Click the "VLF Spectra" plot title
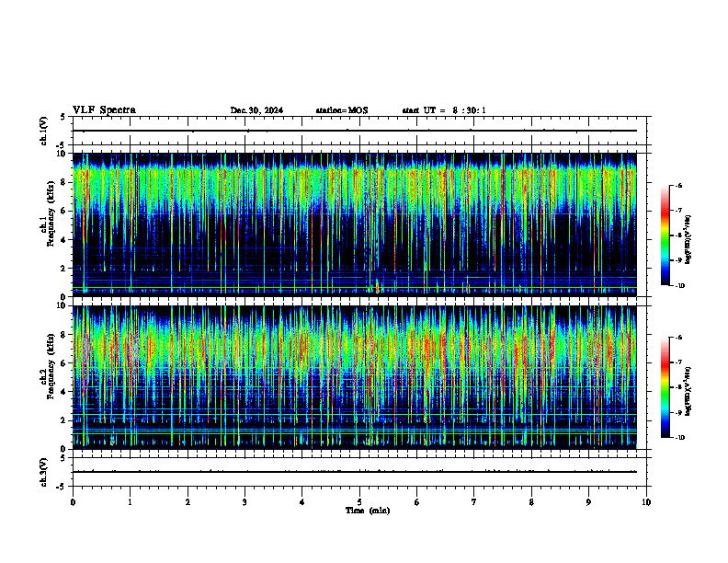This screenshot has height=563, width=728. [104, 110]
